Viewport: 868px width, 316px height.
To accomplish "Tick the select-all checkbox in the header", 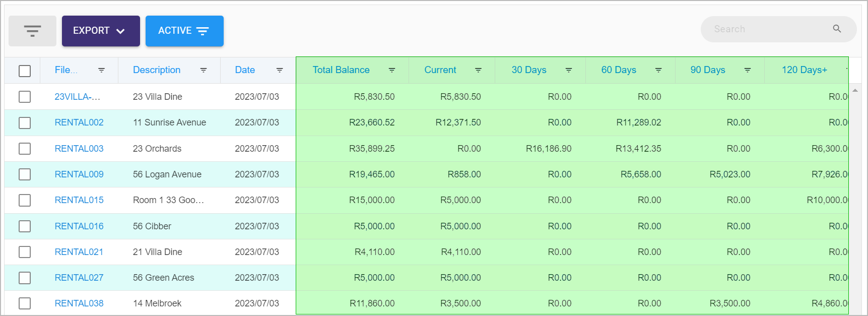I will point(25,71).
